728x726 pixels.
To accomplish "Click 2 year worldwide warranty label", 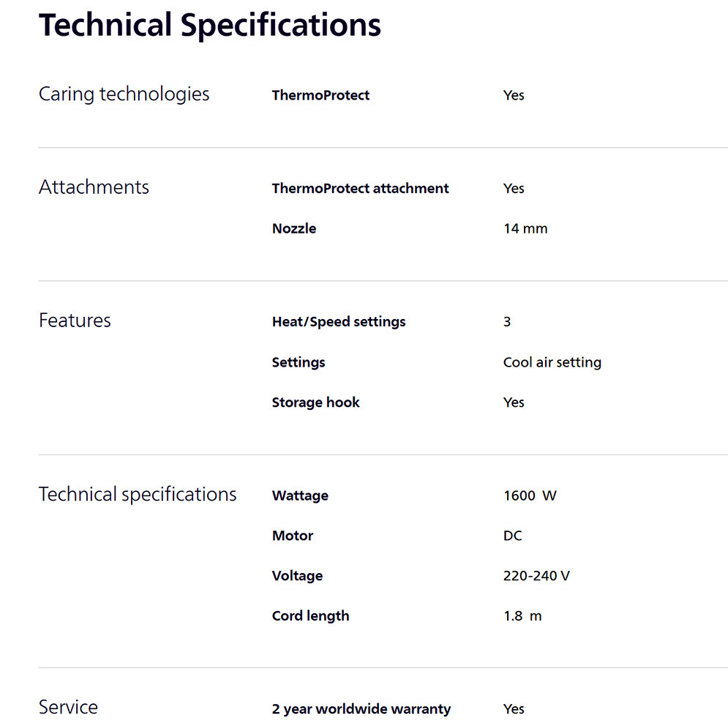I will (x=361, y=708).
